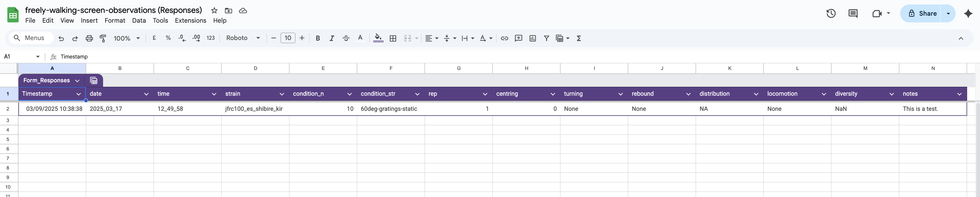Open the Format menu
The width and height of the screenshot is (980, 197).
pyautogui.click(x=115, y=20)
